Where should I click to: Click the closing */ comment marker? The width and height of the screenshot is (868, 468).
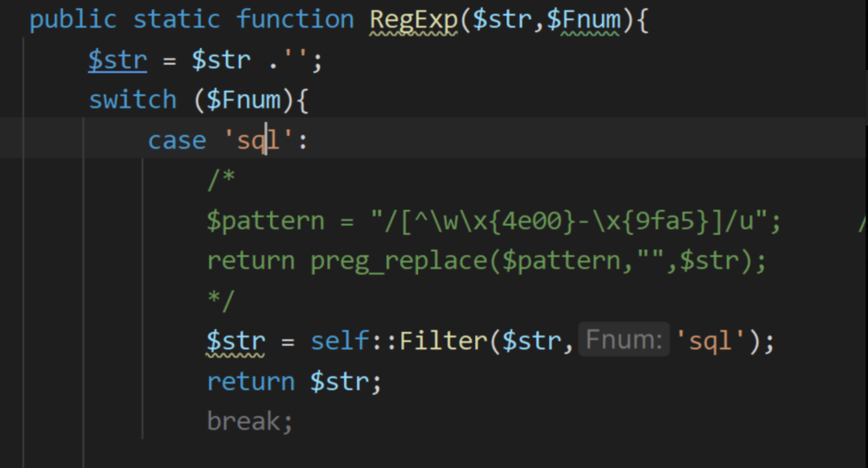tap(221, 302)
